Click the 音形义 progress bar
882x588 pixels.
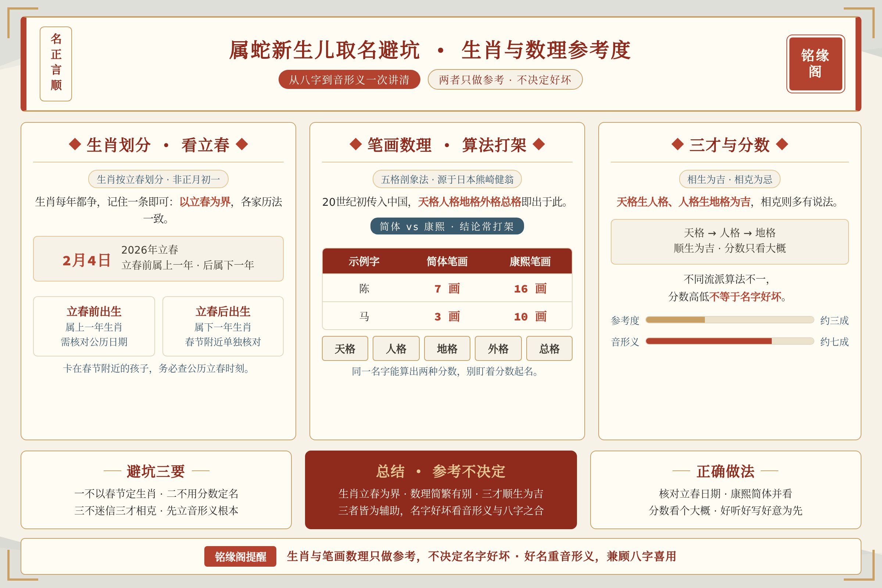pos(730,341)
